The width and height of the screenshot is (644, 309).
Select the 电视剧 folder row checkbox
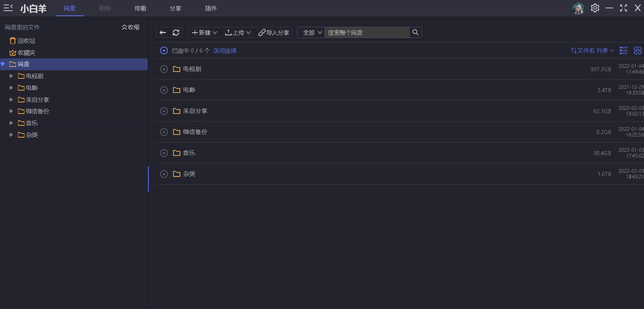point(164,69)
